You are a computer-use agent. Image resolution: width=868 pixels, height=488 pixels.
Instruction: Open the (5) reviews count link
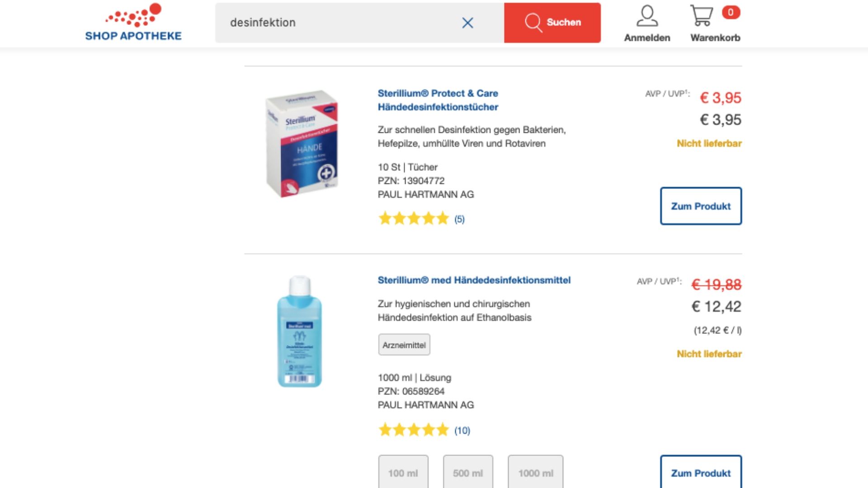point(459,219)
